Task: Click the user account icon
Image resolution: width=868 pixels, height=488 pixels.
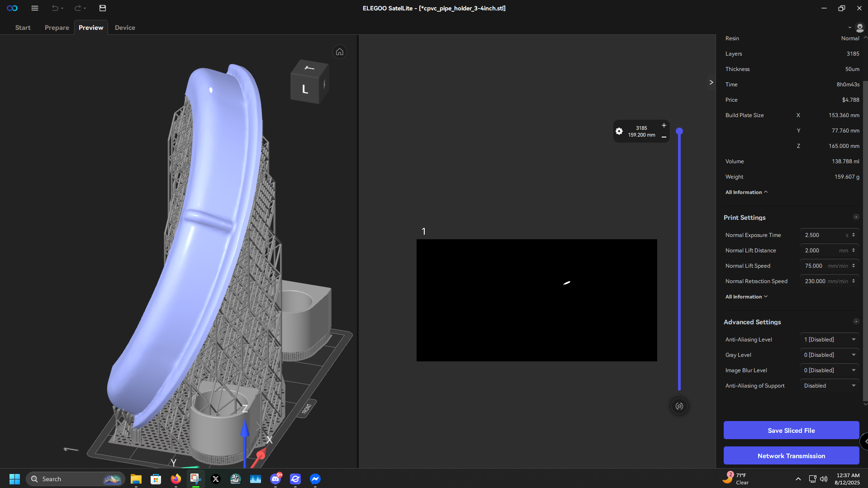Action: (x=860, y=28)
